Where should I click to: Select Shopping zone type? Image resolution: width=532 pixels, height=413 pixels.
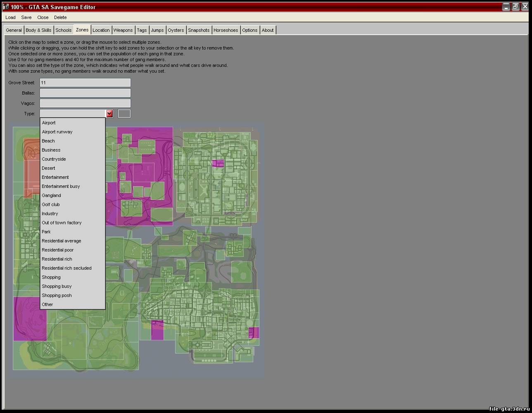[x=73, y=277]
